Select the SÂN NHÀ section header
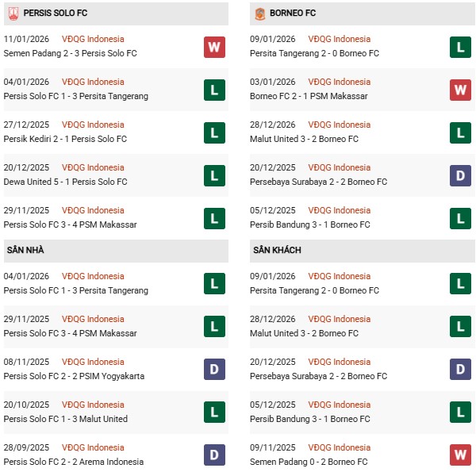 point(24,250)
